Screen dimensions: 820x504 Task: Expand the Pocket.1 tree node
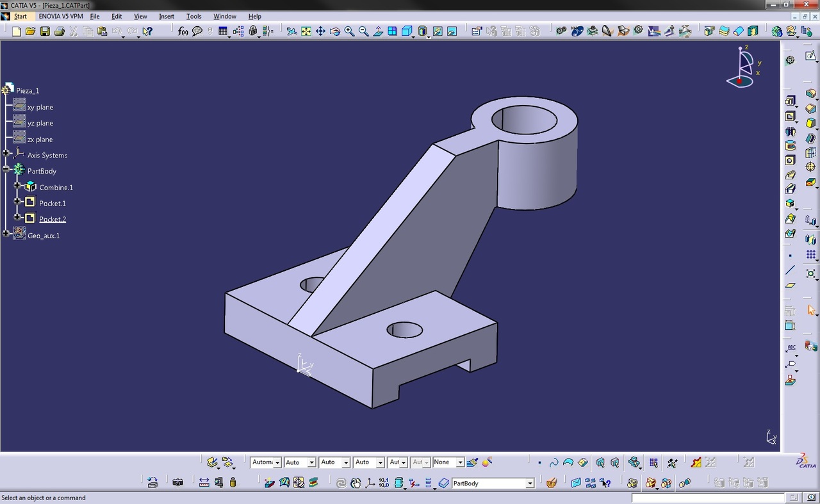(x=17, y=201)
